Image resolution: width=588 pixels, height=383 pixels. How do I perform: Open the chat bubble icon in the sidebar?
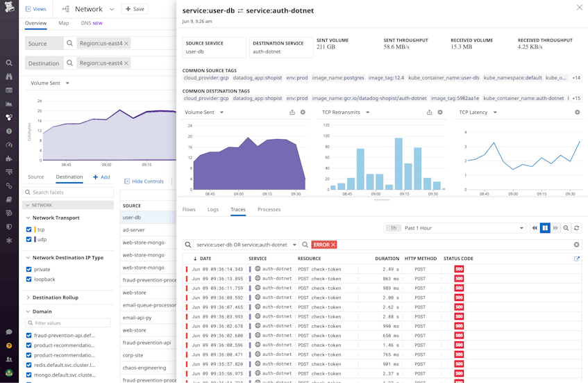[9, 332]
